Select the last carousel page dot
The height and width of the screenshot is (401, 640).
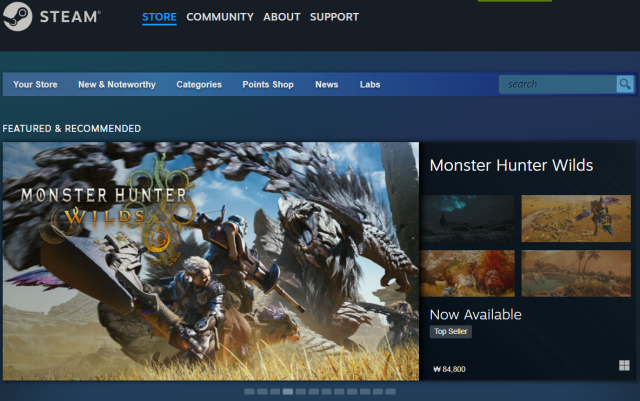coord(391,392)
